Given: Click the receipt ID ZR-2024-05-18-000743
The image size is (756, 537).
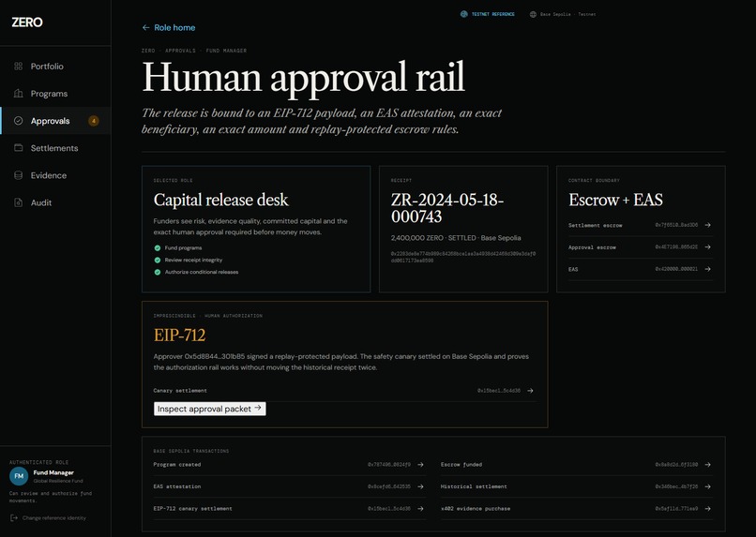Looking at the screenshot, I should coord(447,208).
